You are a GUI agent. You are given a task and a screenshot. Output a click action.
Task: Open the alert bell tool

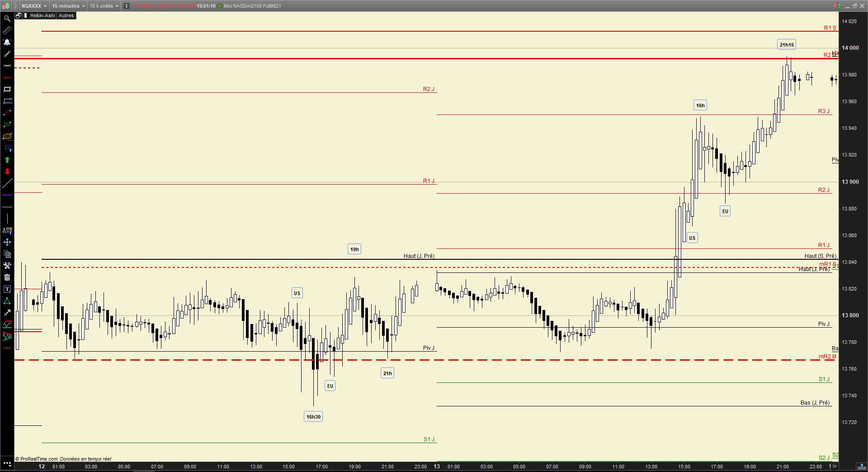7,42
